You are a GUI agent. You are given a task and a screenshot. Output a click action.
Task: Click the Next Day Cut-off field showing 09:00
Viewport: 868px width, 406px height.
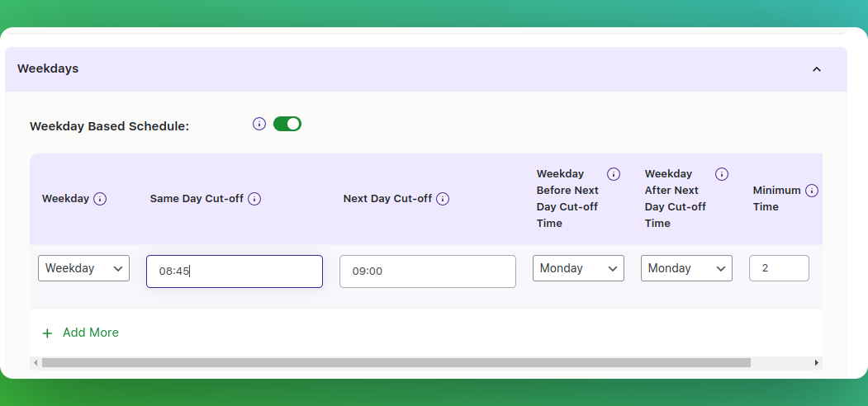point(428,271)
